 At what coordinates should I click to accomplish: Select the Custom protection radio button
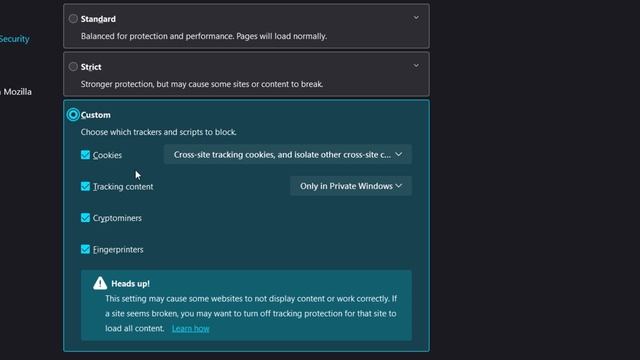73,115
